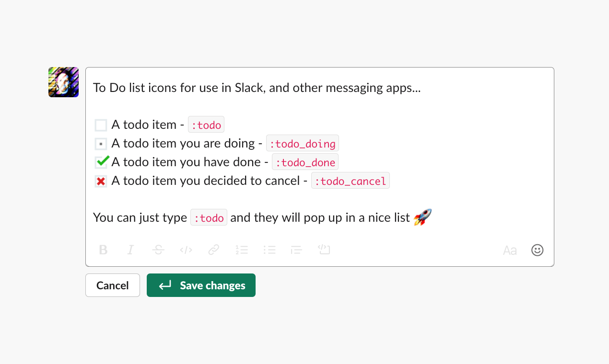Apply italic formatting to the message
Viewport: 609px width, 364px height.
click(130, 250)
